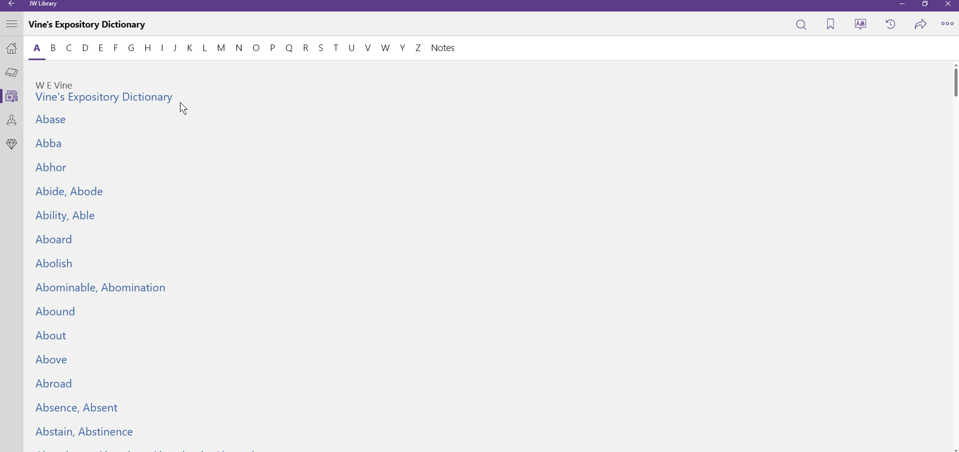959x452 pixels.
Task: Open the Ability, Able entry
Action: point(65,215)
